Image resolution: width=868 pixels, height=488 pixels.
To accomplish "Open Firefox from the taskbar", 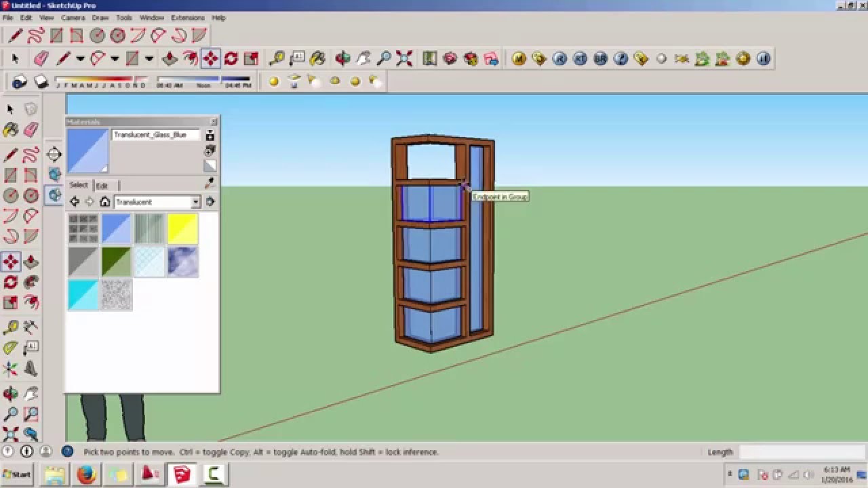I will pos(86,475).
